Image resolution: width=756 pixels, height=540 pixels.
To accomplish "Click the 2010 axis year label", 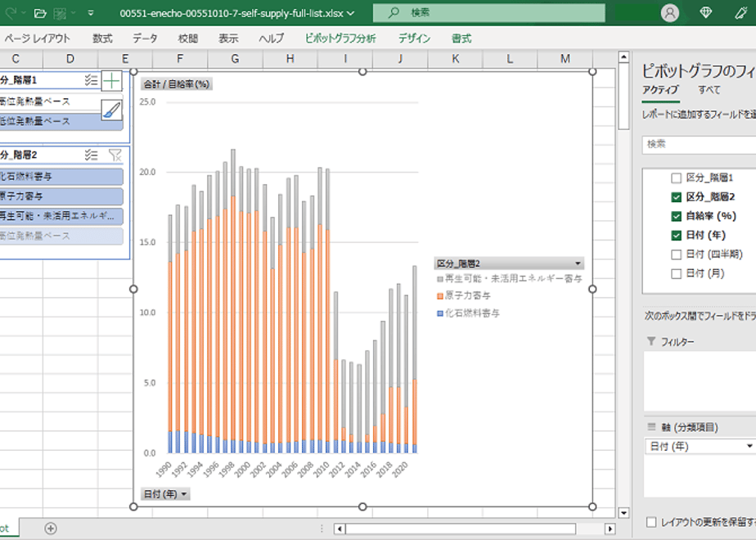I will [321, 469].
